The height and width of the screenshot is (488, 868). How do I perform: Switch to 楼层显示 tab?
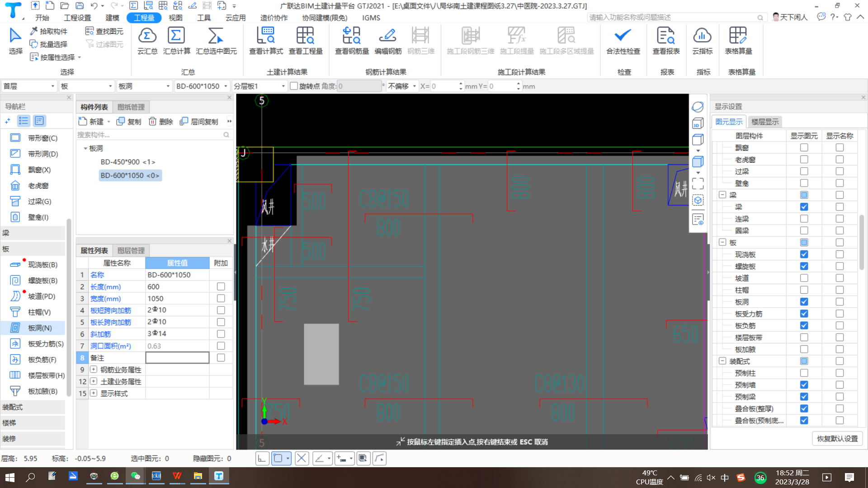[765, 122]
